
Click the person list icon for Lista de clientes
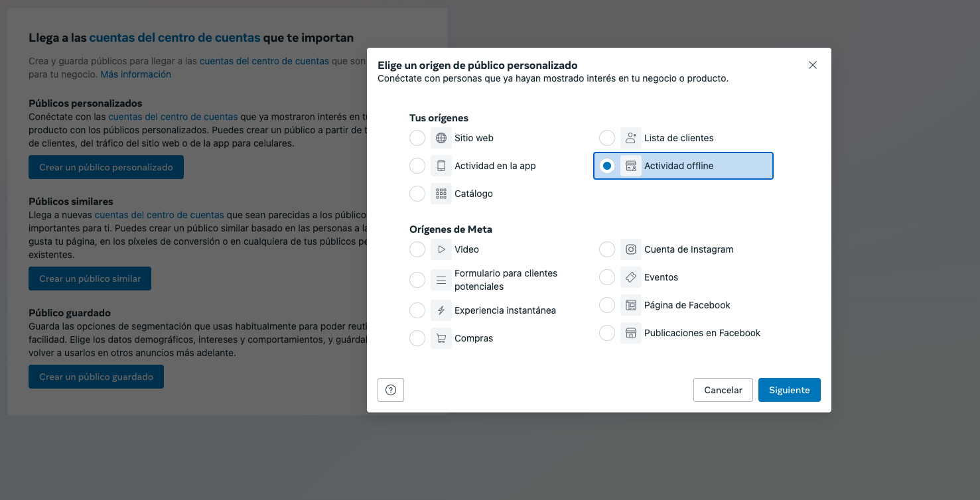point(631,138)
